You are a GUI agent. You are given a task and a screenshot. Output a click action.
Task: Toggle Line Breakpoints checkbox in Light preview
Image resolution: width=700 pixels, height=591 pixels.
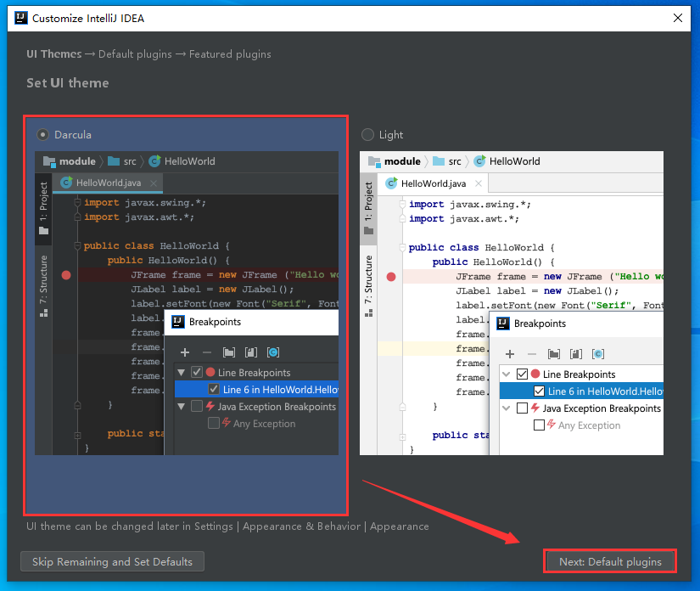point(522,374)
